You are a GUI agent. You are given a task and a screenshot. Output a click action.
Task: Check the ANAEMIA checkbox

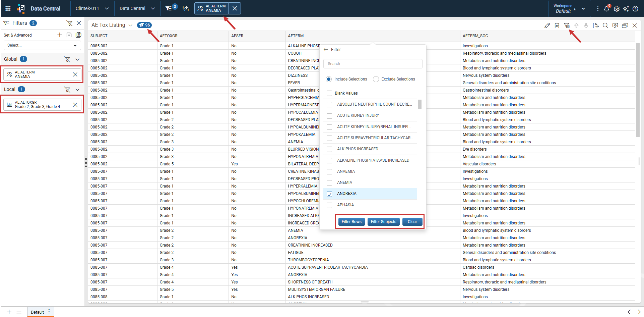329,172
